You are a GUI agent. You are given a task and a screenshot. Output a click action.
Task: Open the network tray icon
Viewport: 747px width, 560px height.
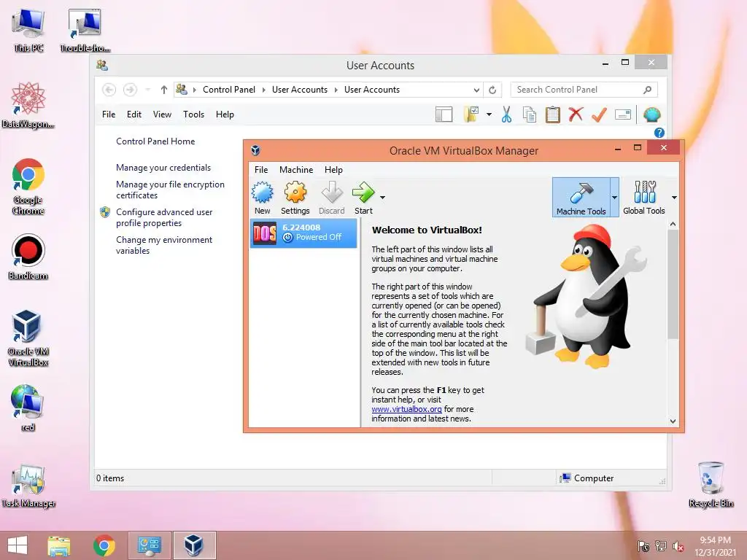[660, 546]
